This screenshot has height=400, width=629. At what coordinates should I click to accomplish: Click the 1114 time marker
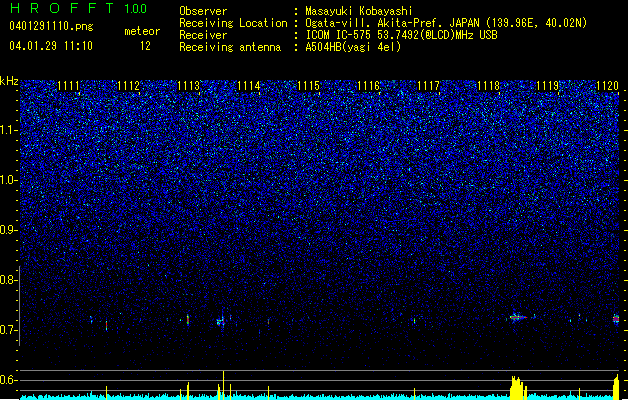click(x=248, y=86)
